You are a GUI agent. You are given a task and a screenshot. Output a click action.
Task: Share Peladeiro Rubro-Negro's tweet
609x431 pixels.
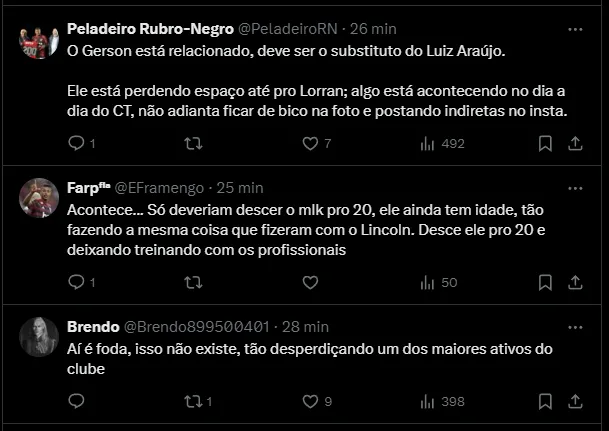tap(575, 144)
